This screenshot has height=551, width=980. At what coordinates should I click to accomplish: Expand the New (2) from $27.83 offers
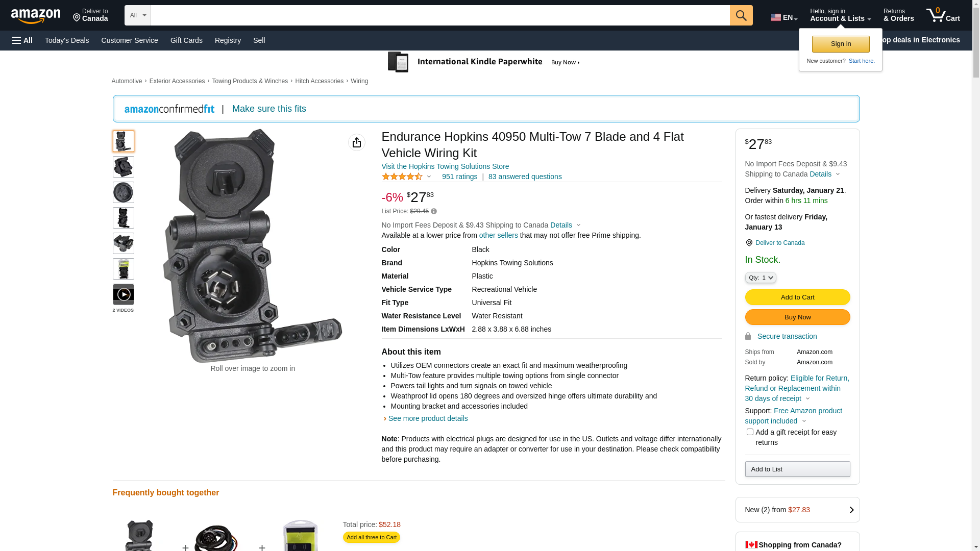point(797,510)
